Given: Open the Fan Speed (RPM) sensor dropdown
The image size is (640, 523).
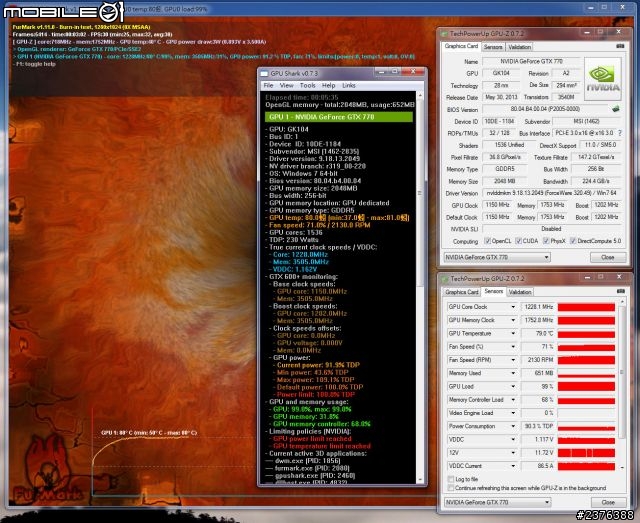Looking at the screenshot, I should [513, 360].
